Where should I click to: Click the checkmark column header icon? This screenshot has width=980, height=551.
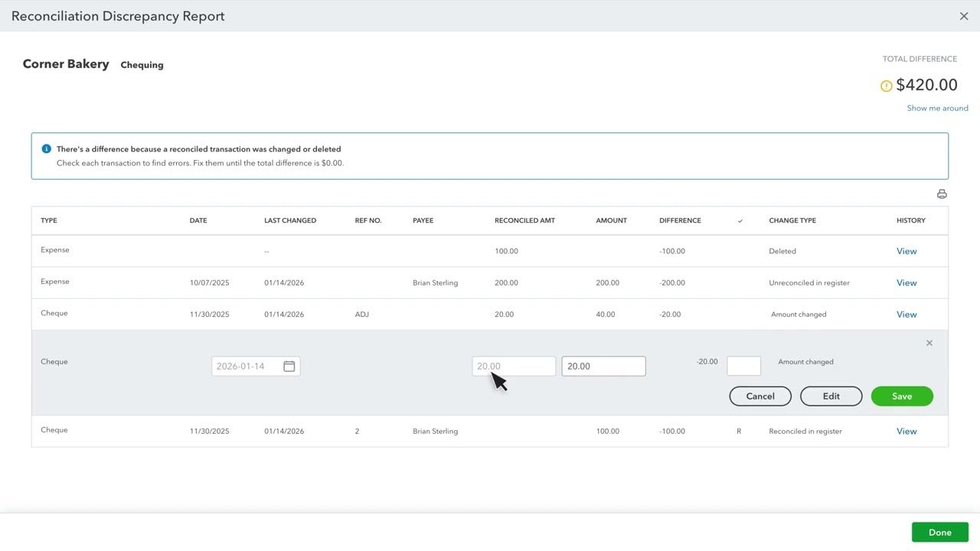(x=740, y=221)
